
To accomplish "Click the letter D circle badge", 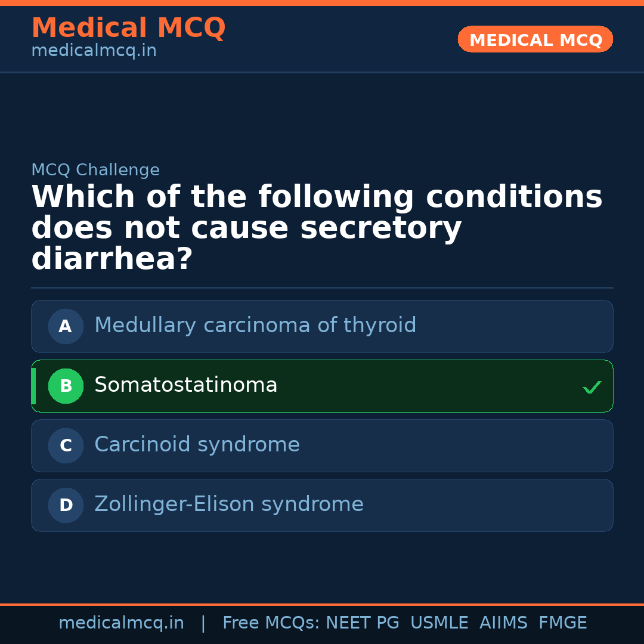I will 66,505.
